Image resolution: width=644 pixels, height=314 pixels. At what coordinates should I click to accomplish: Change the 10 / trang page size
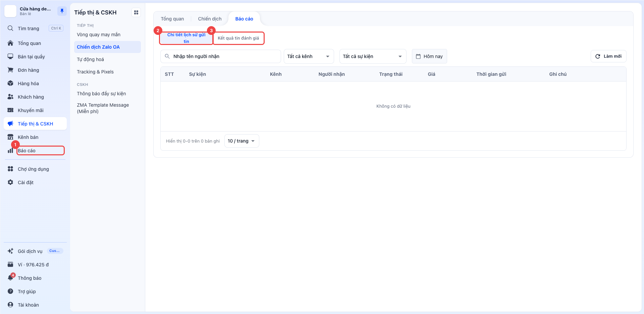tap(241, 141)
